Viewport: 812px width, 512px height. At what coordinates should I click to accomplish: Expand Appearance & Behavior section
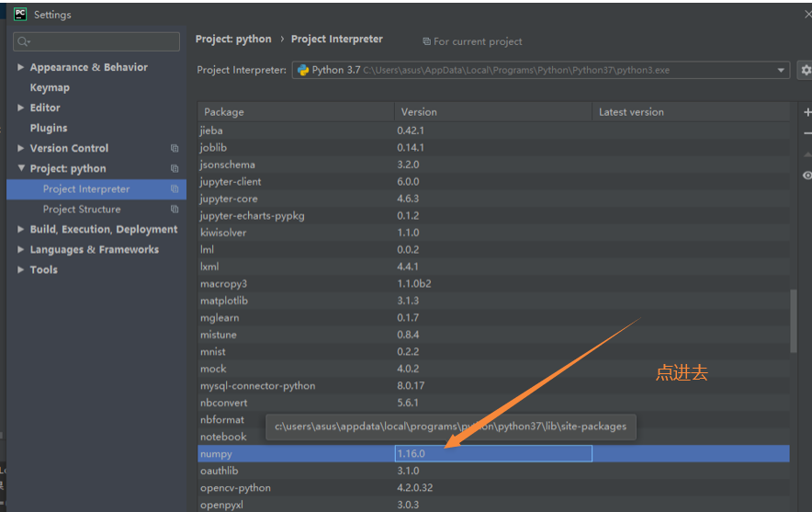click(21, 67)
